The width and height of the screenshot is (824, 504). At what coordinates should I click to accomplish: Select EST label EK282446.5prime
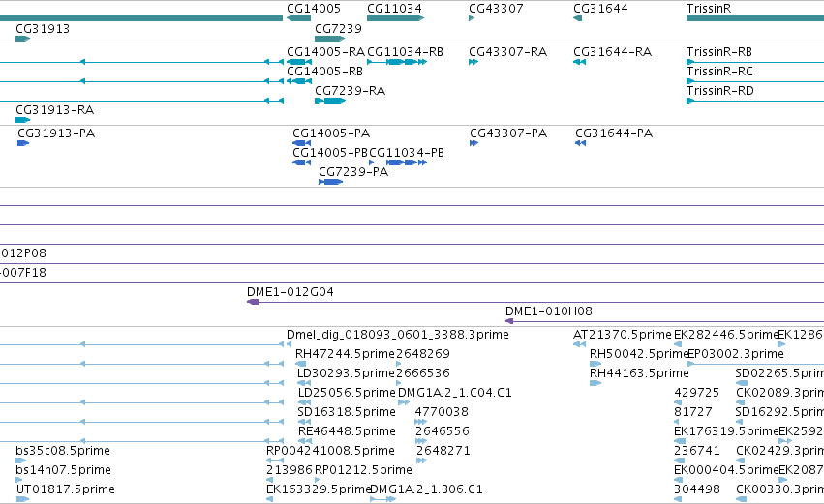[x=725, y=335]
